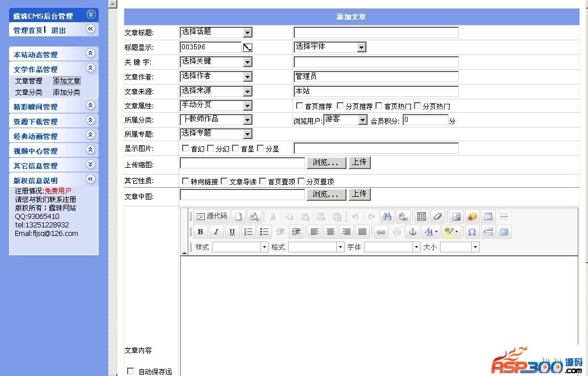Go to 管理首页 link
This screenshot has width=588, height=376.
point(28,31)
